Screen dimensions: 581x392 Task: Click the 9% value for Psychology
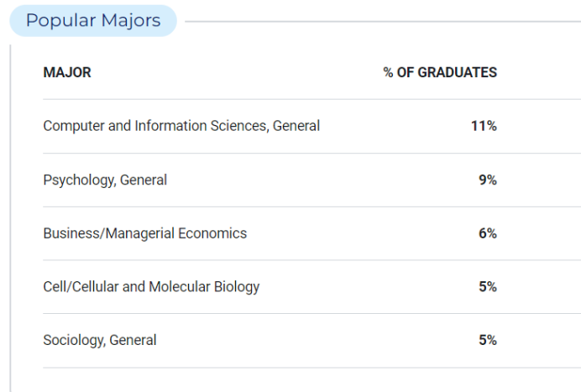[x=488, y=180]
